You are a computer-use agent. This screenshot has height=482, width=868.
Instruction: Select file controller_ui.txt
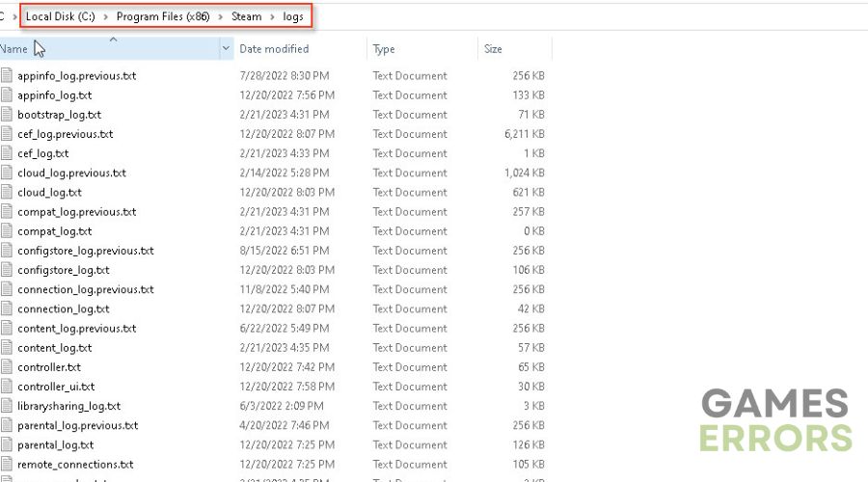56,387
